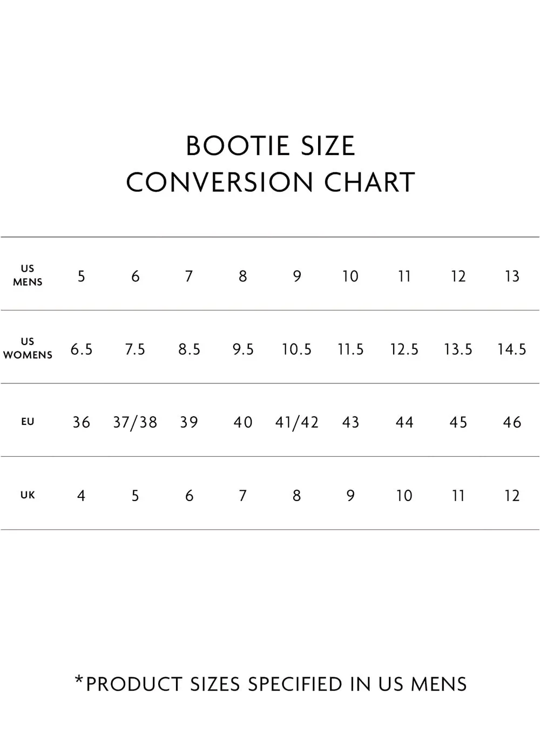The width and height of the screenshot is (540, 756).
Task: Select US Womens size 14.5
Action: click(x=512, y=349)
